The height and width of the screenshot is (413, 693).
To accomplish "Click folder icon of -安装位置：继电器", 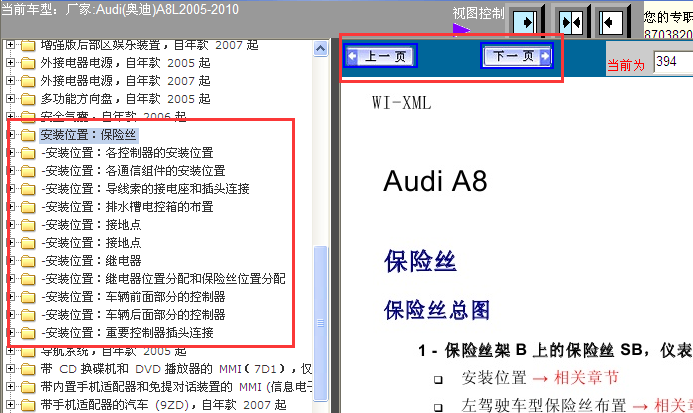I will (28, 261).
